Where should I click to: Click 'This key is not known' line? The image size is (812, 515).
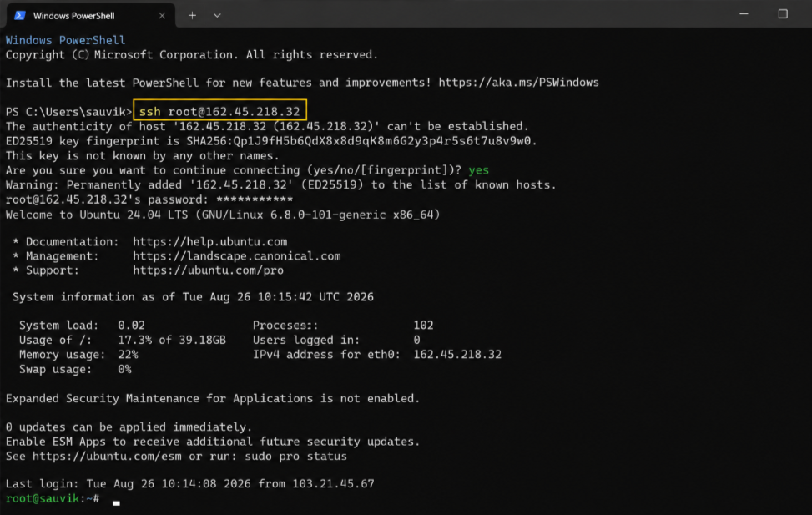pyautogui.click(x=143, y=155)
